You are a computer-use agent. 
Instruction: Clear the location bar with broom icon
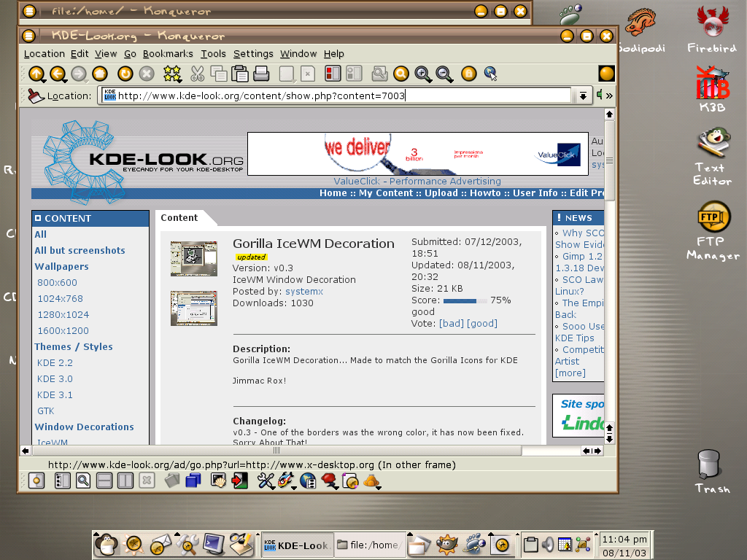[x=36, y=96]
